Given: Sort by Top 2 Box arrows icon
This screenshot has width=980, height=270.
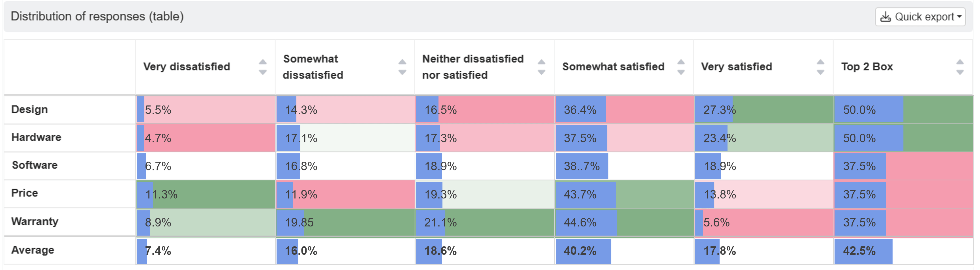Looking at the screenshot, I should click(960, 67).
